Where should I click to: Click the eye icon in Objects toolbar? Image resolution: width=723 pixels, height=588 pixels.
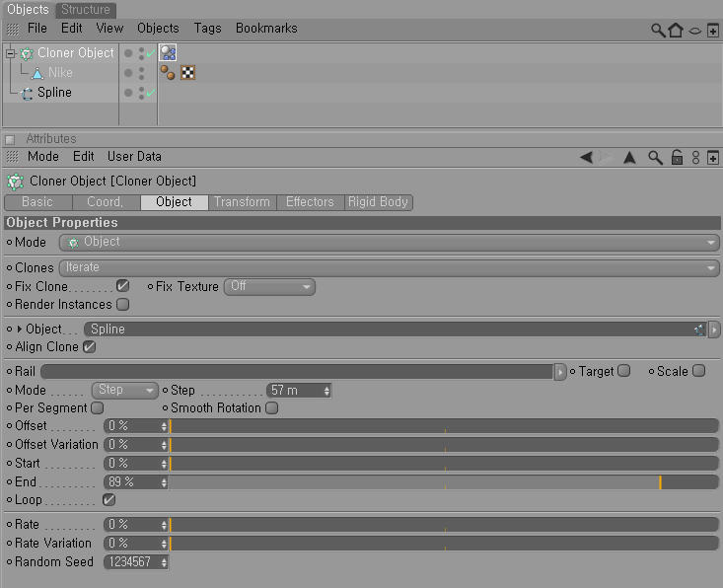coord(694,31)
